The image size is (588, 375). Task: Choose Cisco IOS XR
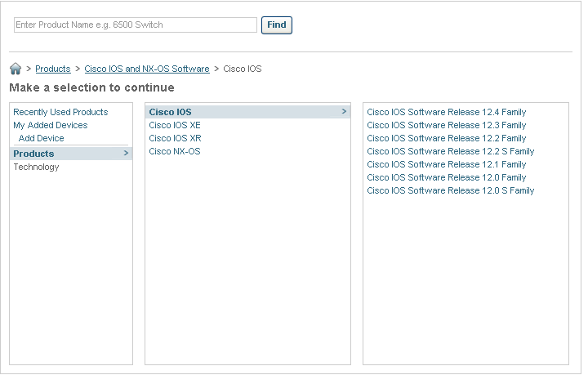click(x=175, y=138)
